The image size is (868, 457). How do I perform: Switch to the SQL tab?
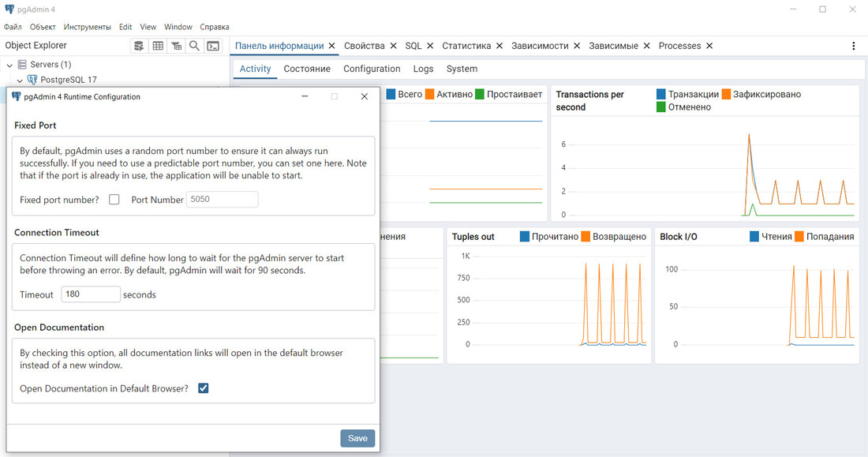tap(413, 46)
